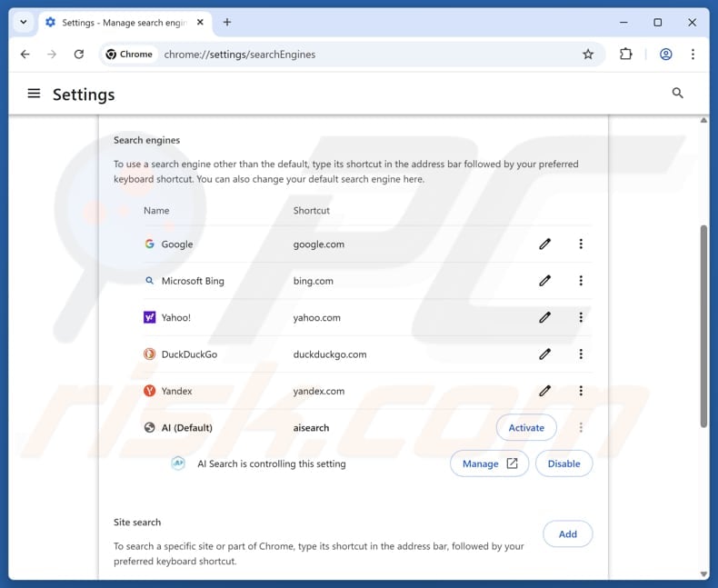Open the three-dot menu for Yahoo!

[581, 317]
